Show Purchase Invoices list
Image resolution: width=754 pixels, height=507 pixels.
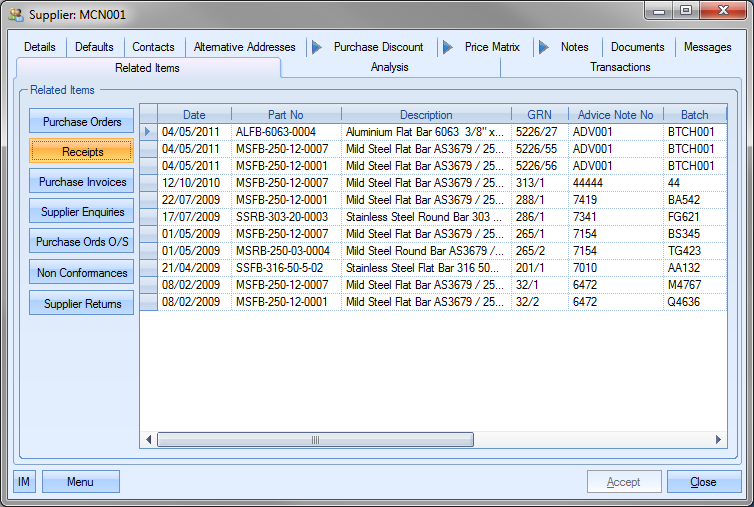pyautogui.click(x=82, y=182)
